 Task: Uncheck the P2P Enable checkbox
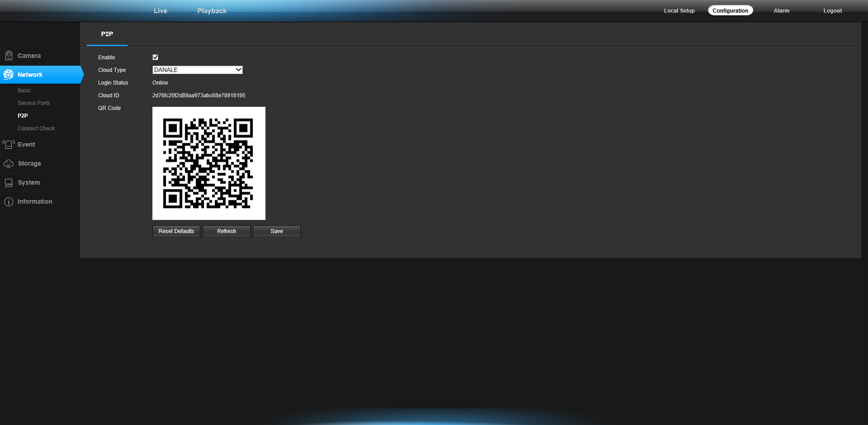coord(155,57)
